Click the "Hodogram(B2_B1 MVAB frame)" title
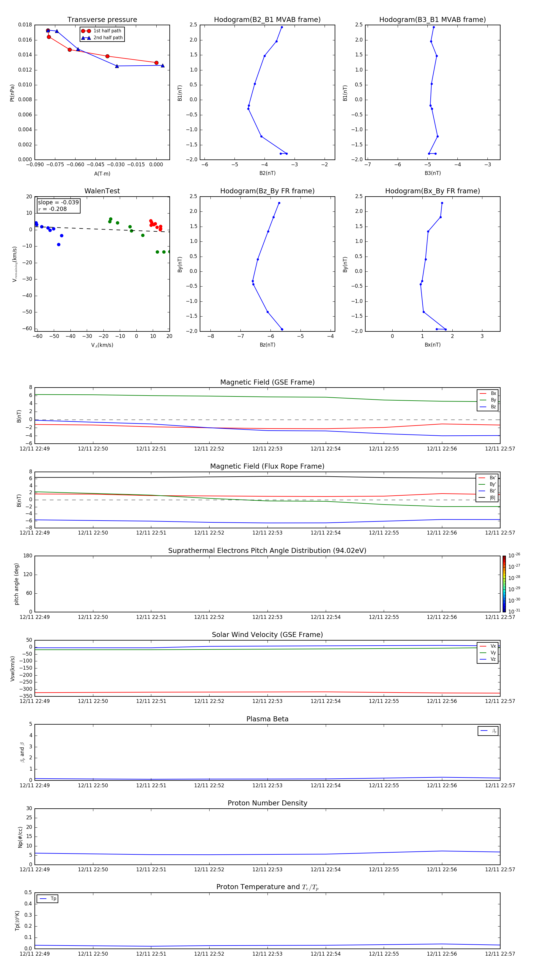535x980 pixels. coord(267,20)
